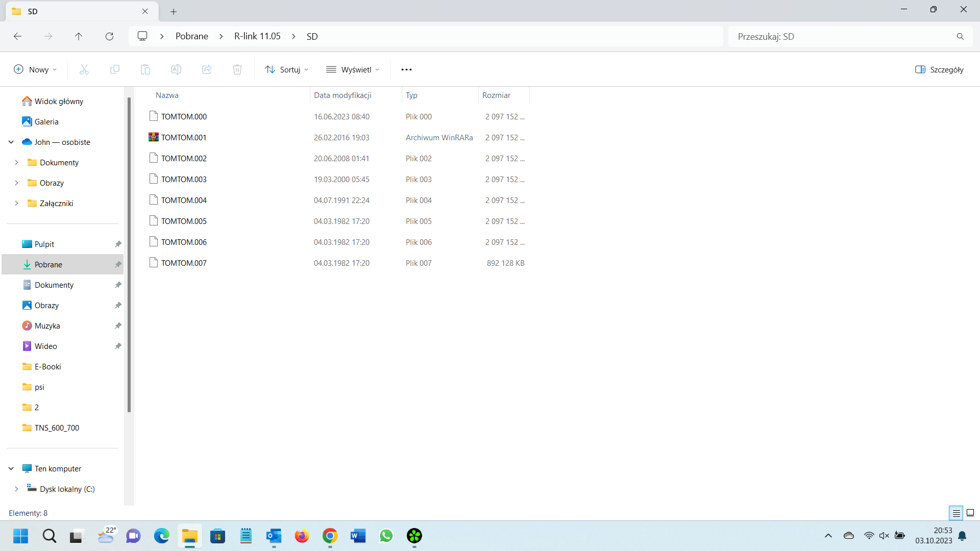Go back to previous folder
The width and height of the screenshot is (980, 551).
[x=17, y=36]
